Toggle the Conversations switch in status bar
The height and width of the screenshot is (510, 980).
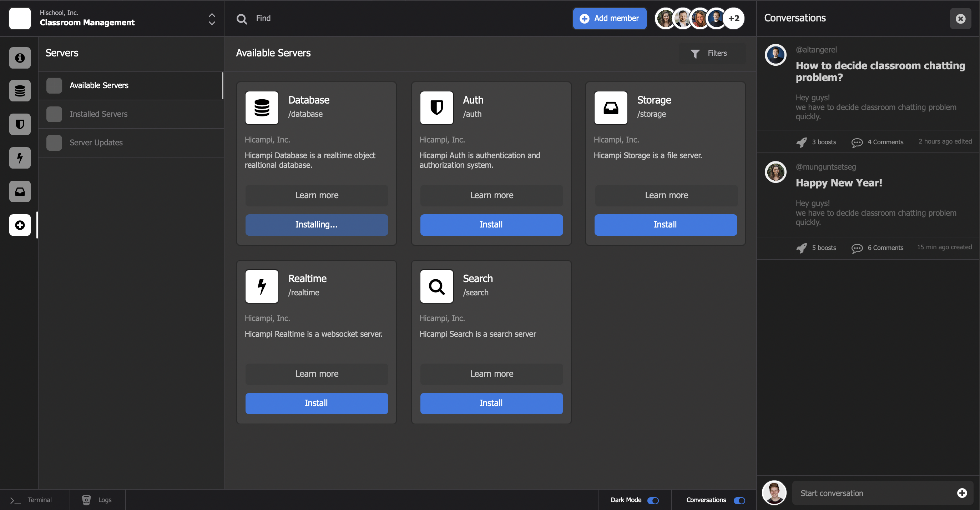click(739, 500)
